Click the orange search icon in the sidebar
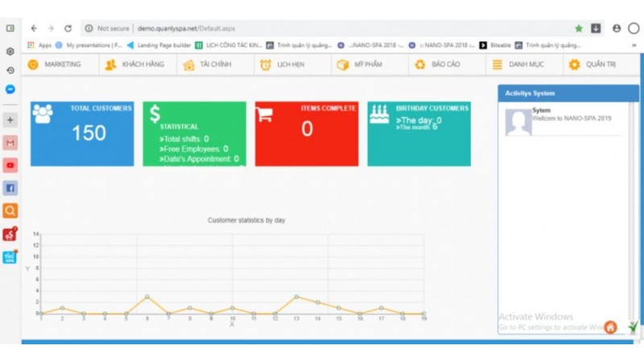644x362 pixels. tap(10, 211)
